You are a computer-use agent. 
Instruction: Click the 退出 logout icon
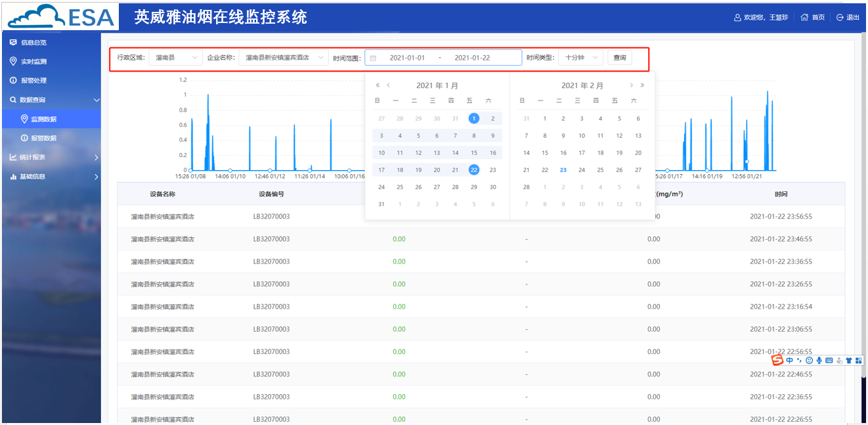[840, 18]
